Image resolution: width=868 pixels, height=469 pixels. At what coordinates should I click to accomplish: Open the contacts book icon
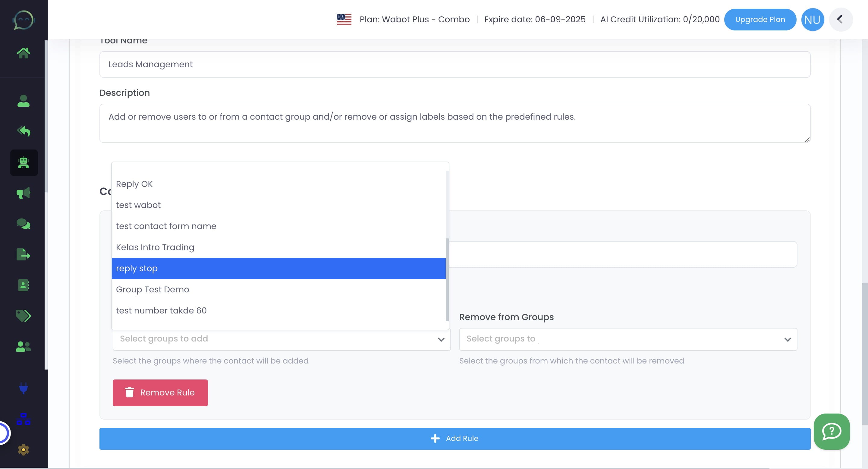coord(23,285)
